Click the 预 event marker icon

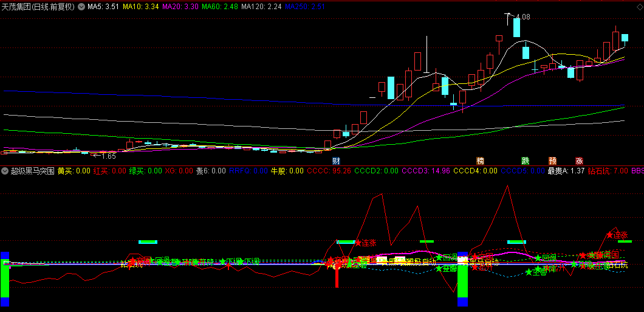coord(552,161)
